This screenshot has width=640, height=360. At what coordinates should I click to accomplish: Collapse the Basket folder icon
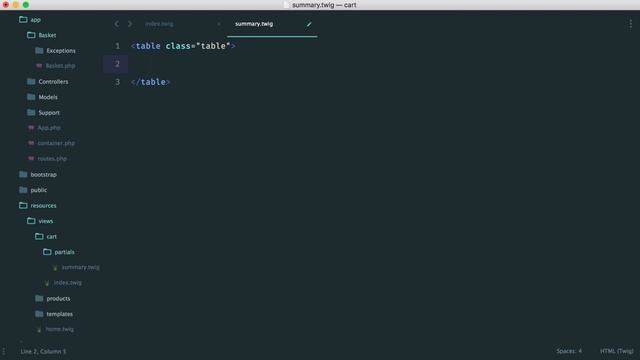(x=31, y=35)
